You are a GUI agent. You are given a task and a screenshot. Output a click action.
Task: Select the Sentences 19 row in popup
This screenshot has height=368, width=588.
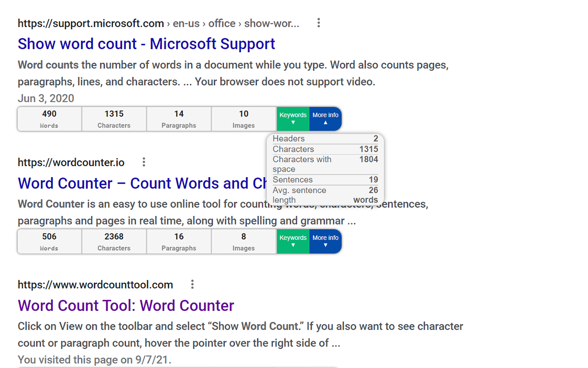[325, 180]
